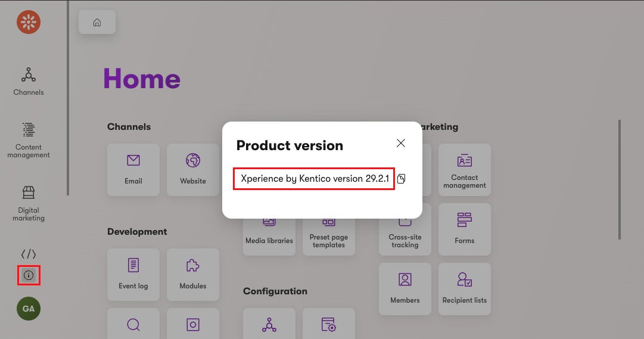Close the Product version dialog

pyautogui.click(x=401, y=143)
